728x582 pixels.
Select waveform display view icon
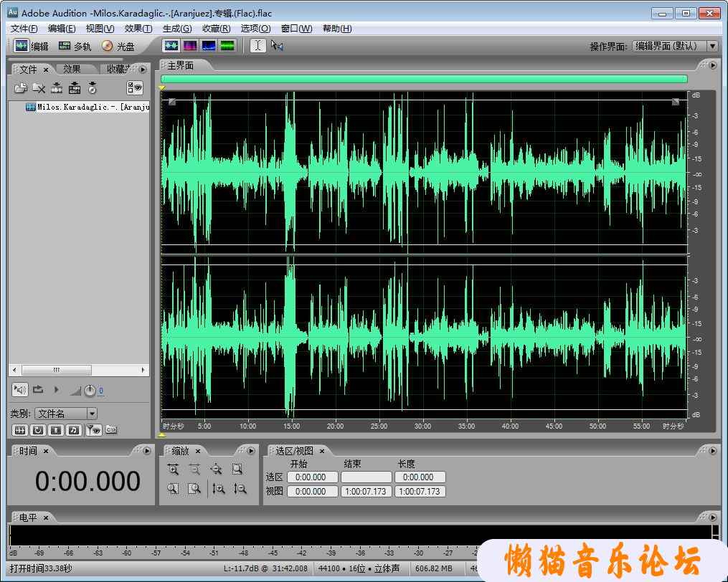pyautogui.click(x=171, y=45)
